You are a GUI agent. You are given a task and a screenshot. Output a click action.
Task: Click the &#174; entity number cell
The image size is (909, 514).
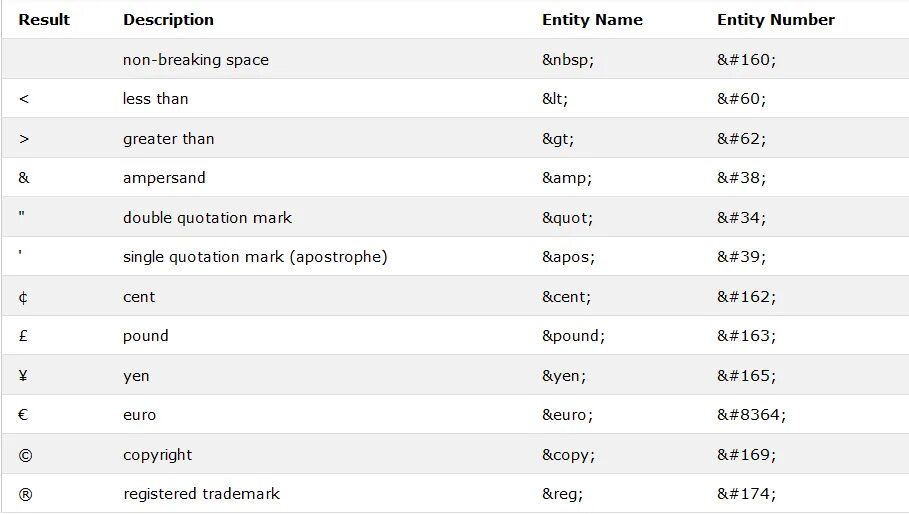(746, 494)
